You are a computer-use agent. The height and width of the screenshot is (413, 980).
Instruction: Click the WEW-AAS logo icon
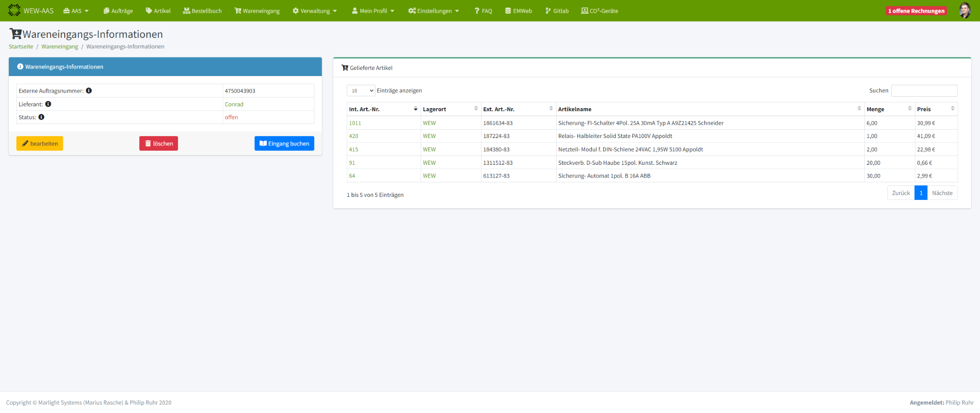coord(14,10)
